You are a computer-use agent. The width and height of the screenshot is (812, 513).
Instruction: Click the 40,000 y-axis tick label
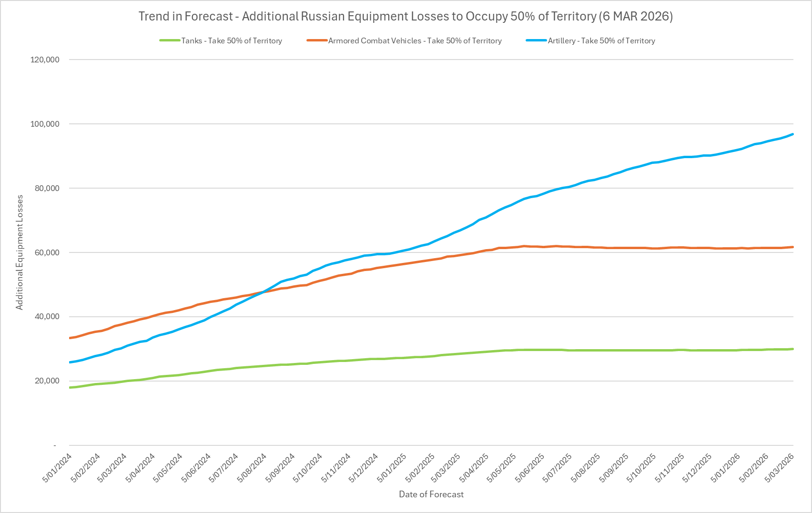coord(46,317)
